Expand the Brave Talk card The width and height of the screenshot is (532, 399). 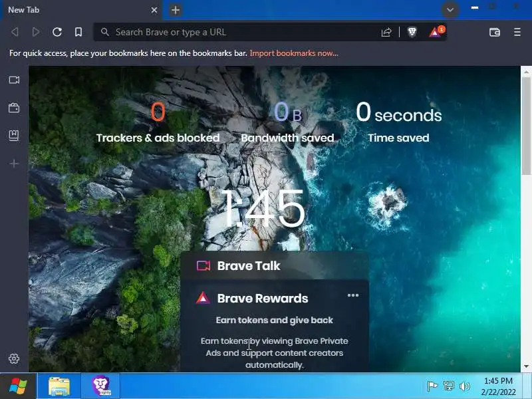click(x=274, y=265)
